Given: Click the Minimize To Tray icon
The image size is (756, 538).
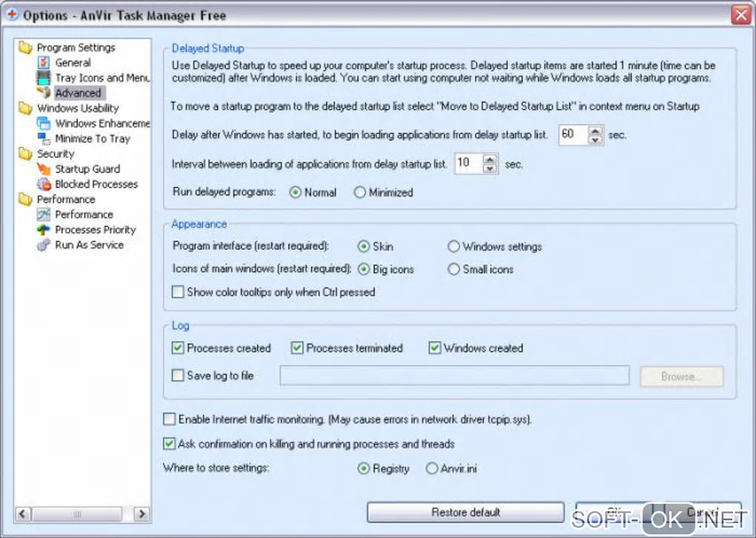Looking at the screenshot, I should coord(44,139).
